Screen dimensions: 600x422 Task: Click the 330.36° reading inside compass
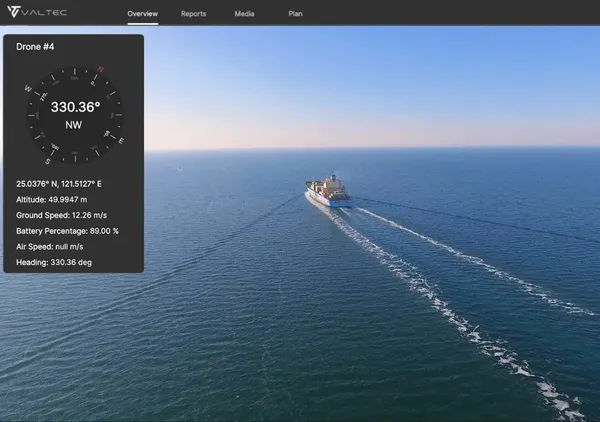click(x=75, y=107)
